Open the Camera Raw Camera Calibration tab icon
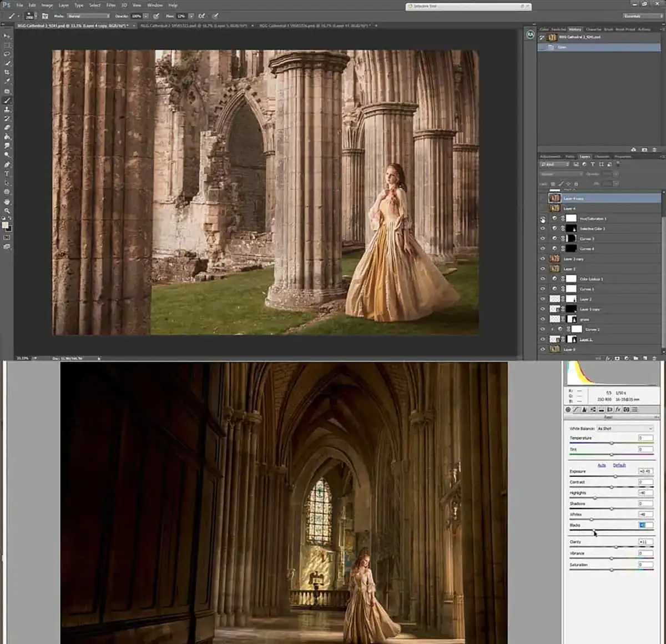The height and width of the screenshot is (644, 666). point(626,409)
